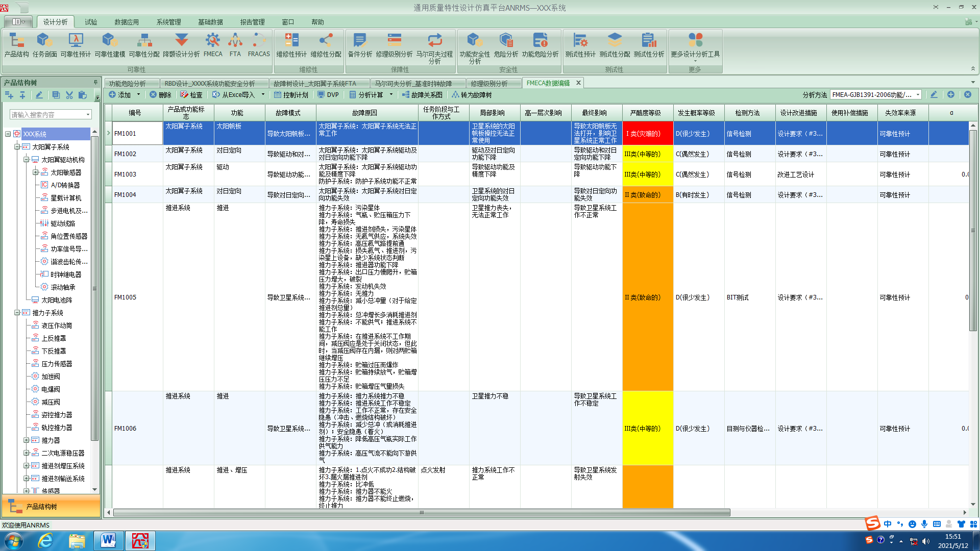This screenshot has height=551, width=980.
Task: Expand the 太阳敏感器 tree node
Action: click(35, 172)
